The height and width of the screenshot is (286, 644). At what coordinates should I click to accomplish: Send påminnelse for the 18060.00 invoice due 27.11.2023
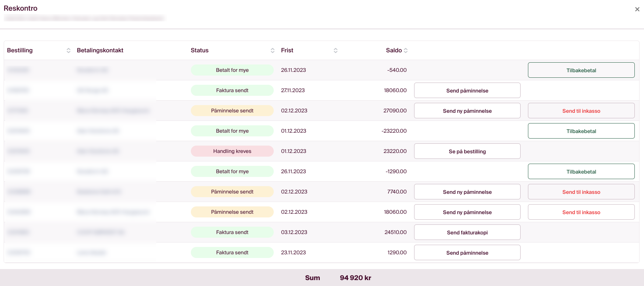[x=467, y=90]
